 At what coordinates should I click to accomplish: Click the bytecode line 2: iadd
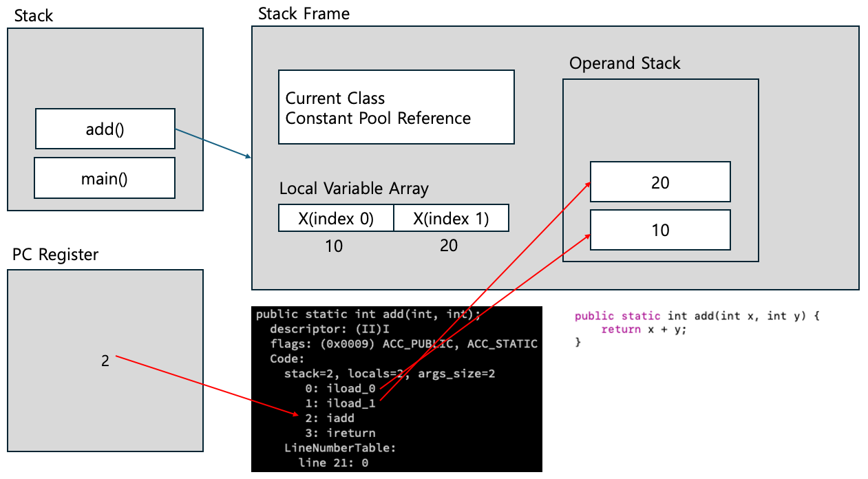pyautogui.click(x=330, y=418)
